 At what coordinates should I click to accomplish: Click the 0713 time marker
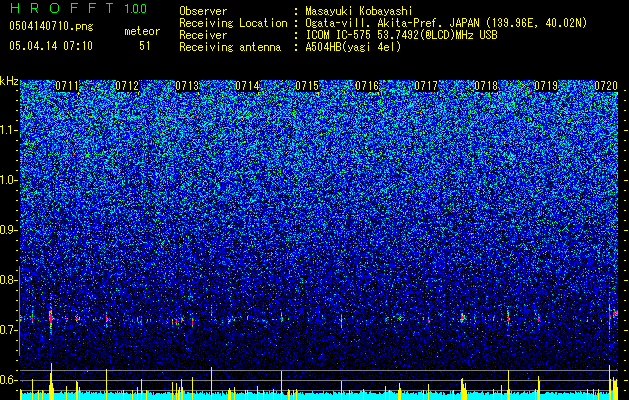pos(187,86)
